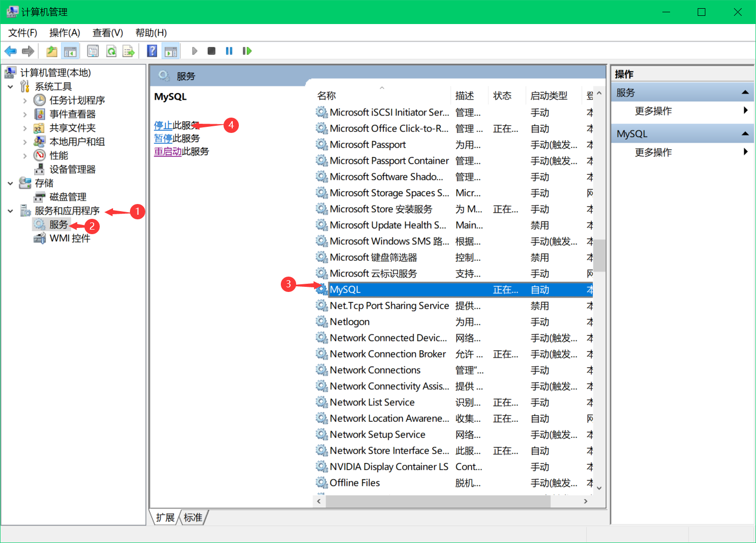Open the 帮助(H) menu
Image resolution: width=756 pixels, height=543 pixels.
[151, 33]
